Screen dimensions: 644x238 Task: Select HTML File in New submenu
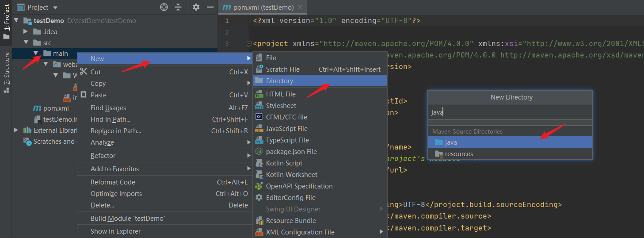320,94
